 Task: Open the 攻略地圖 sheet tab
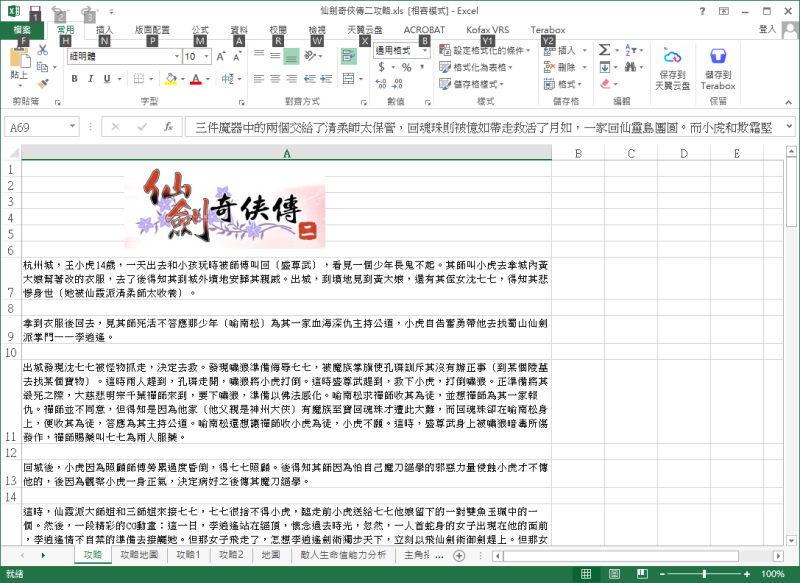point(139,555)
